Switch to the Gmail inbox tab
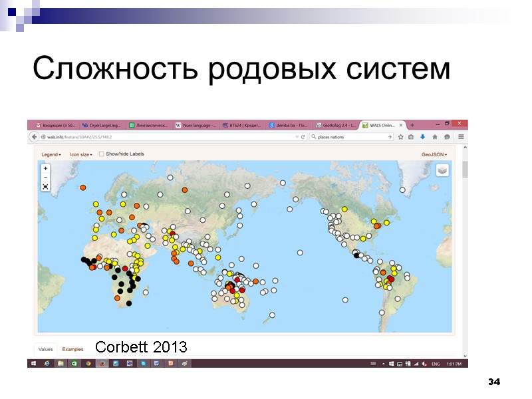The height and width of the screenshot is (399, 532). [x=55, y=125]
